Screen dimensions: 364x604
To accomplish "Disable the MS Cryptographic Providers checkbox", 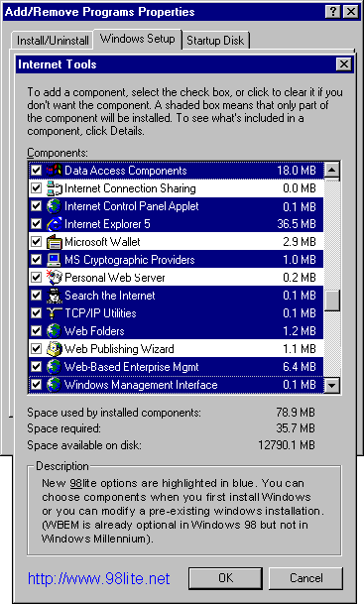I will [37, 260].
